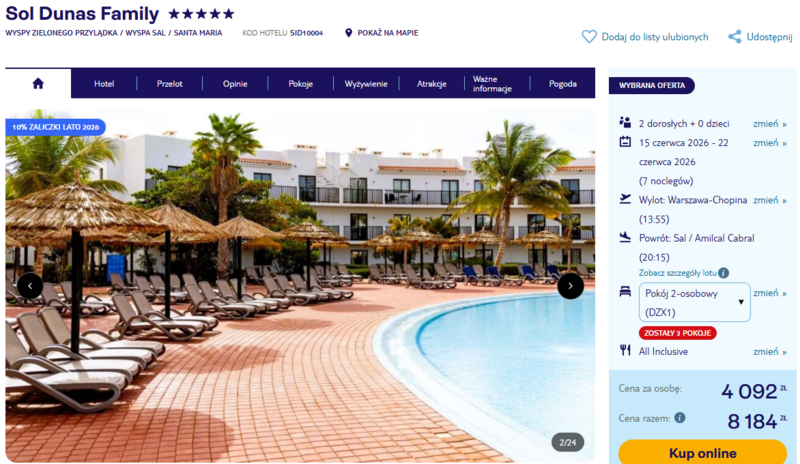Viewport: 800px width, 464px height.
Task: Switch to the Opinie tab
Action: tap(235, 84)
